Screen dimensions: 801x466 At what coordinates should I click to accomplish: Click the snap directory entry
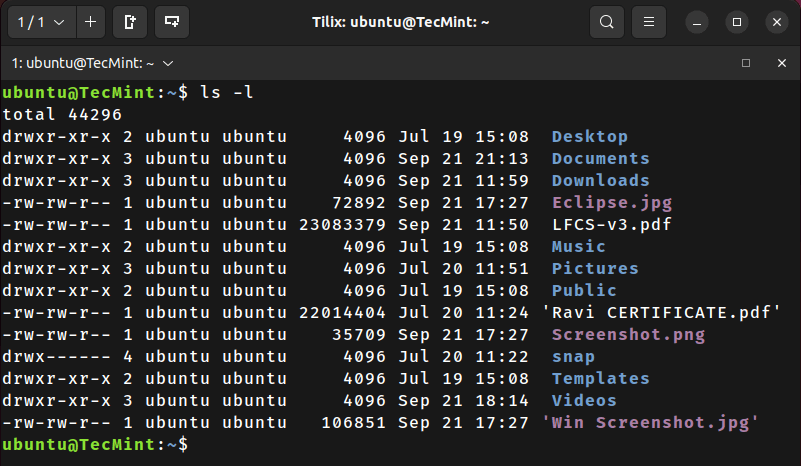pyautogui.click(x=573, y=357)
